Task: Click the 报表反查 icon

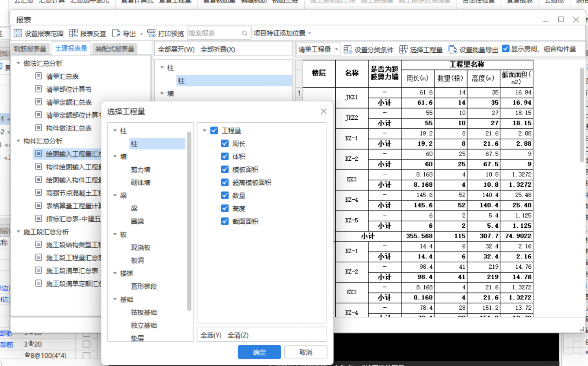Action: pos(73,33)
